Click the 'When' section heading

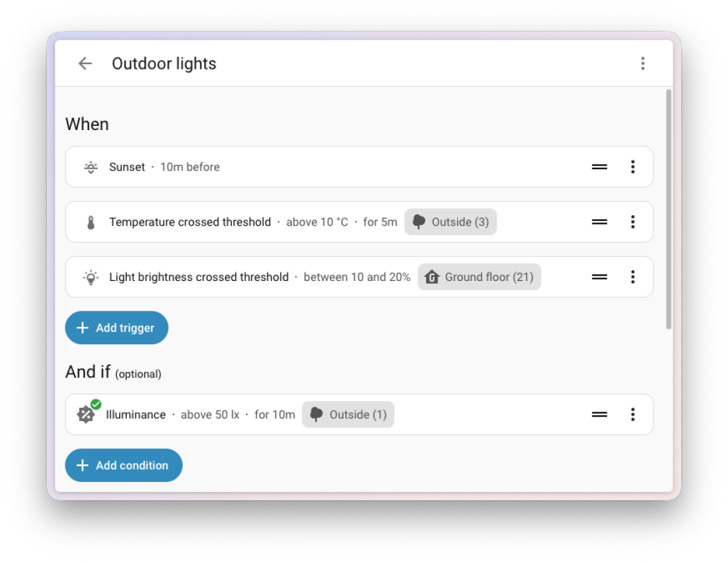87,125
